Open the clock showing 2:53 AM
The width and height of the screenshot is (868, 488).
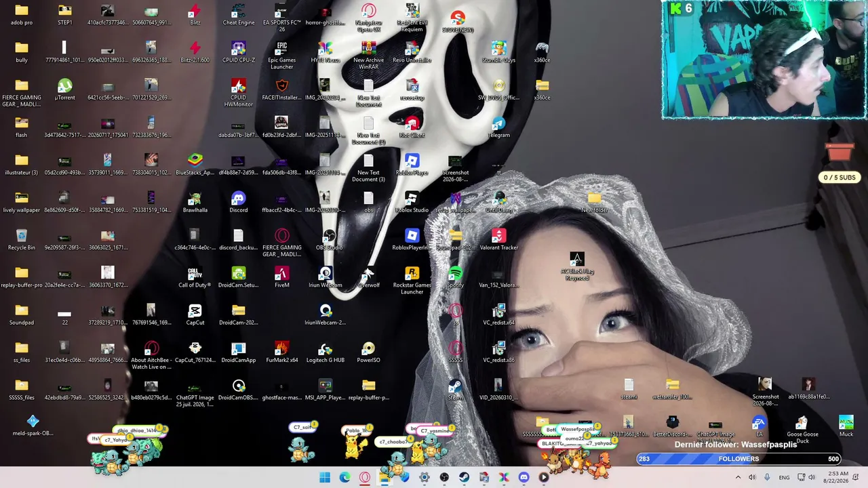point(837,477)
